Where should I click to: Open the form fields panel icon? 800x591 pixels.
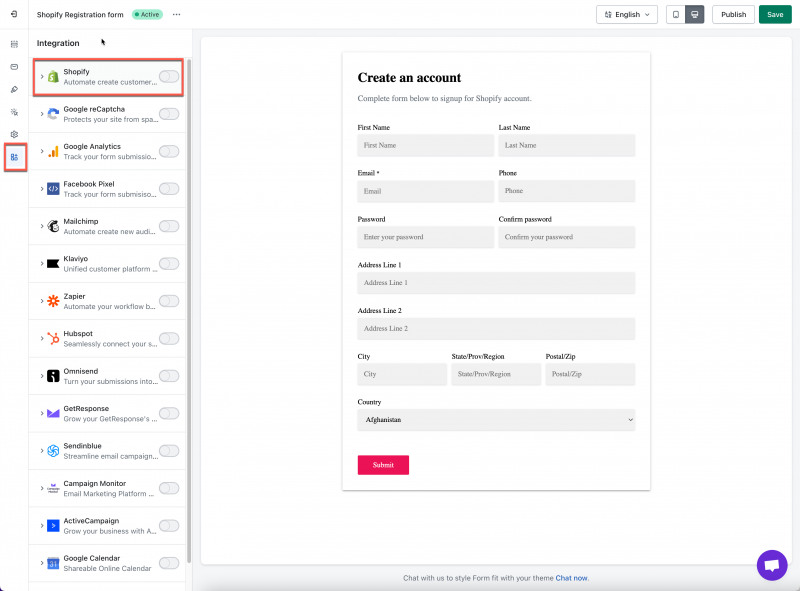(14, 43)
